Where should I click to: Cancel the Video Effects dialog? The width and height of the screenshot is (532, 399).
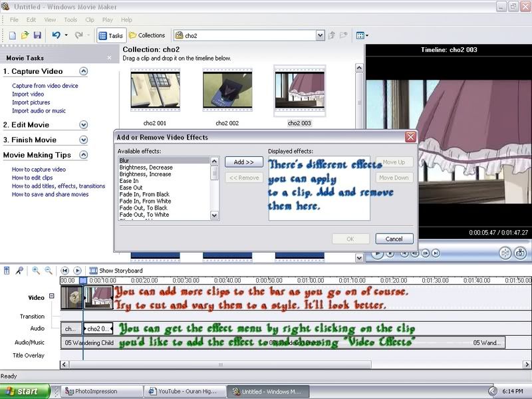pyautogui.click(x=394, y=239)
